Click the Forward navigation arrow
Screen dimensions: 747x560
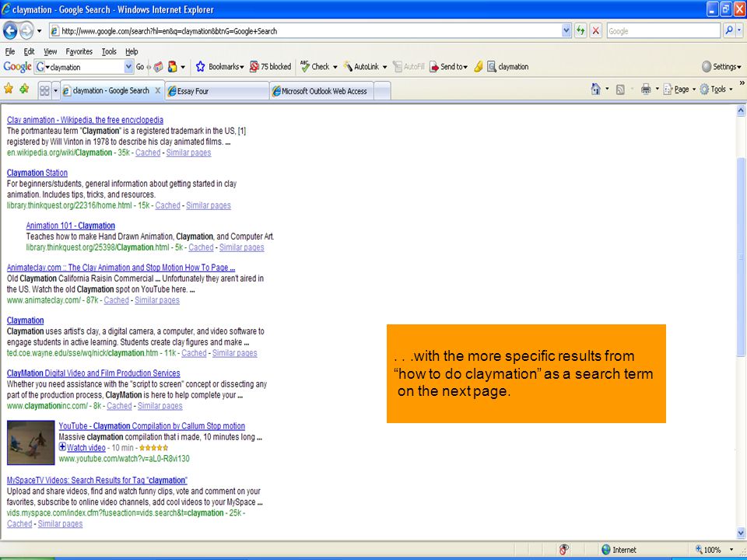[26, 31]
